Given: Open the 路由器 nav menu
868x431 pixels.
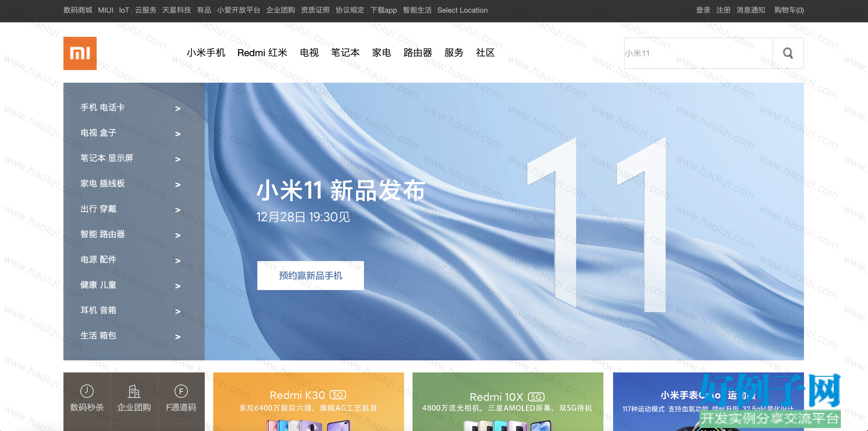Looking at the screenshot, I should click(418, 53).
